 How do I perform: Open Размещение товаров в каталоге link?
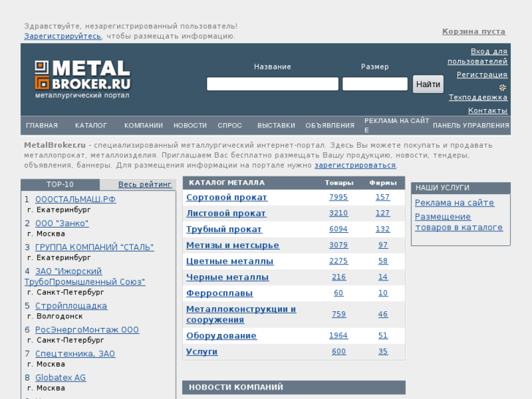tap(459, 222)
